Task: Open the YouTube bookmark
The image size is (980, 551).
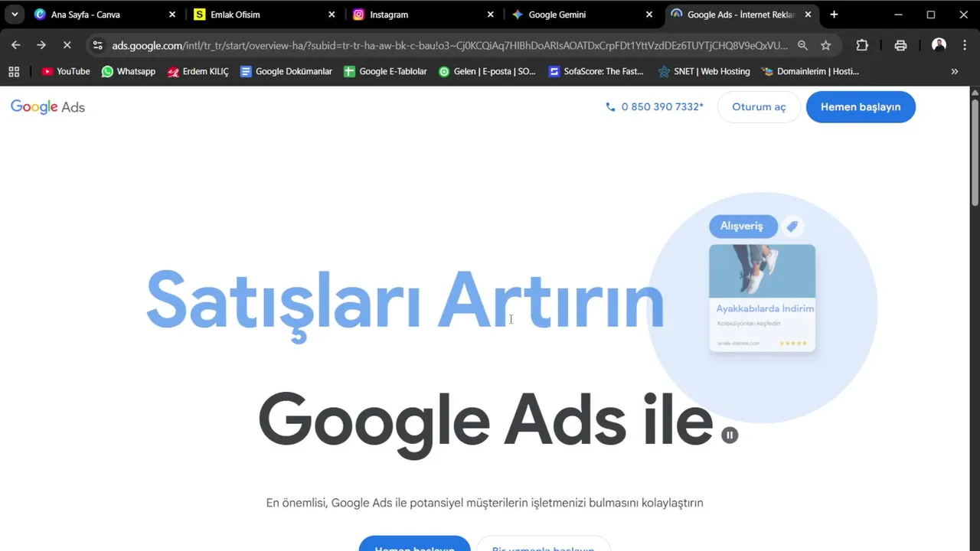Action: coord(66,71)
